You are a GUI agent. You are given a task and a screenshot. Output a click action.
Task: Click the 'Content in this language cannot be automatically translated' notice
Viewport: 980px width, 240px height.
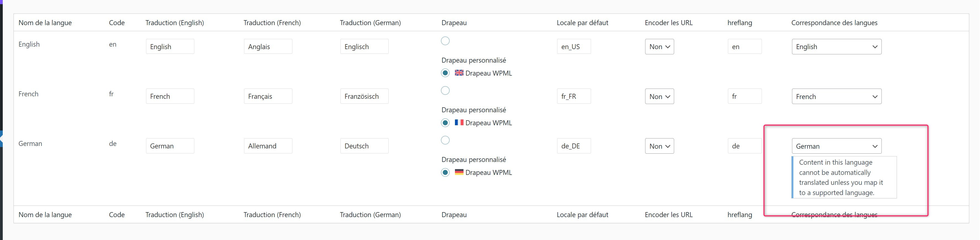pyautogui.click(x=844, y=177)
